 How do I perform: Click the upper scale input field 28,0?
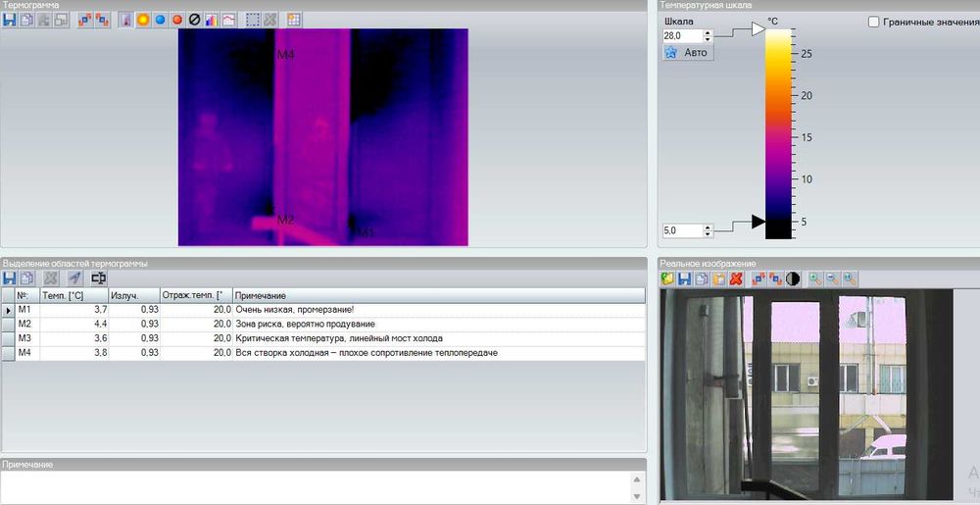click(x=682, y=37)
